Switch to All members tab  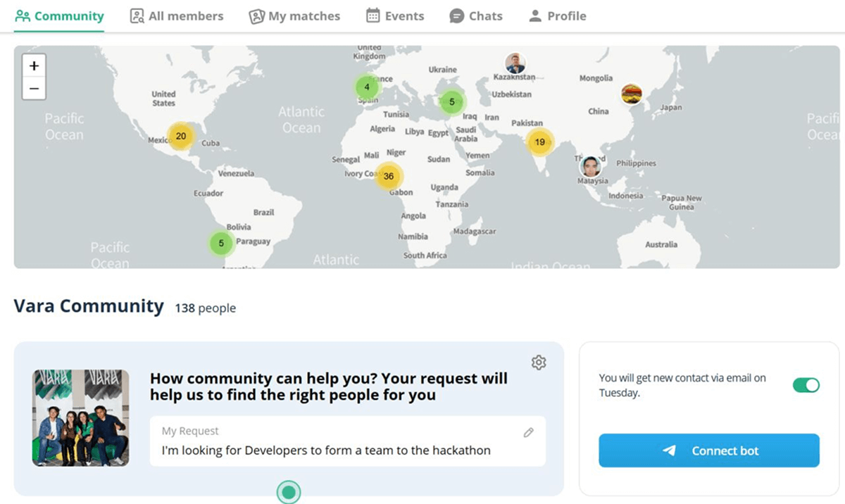[177, 16]
